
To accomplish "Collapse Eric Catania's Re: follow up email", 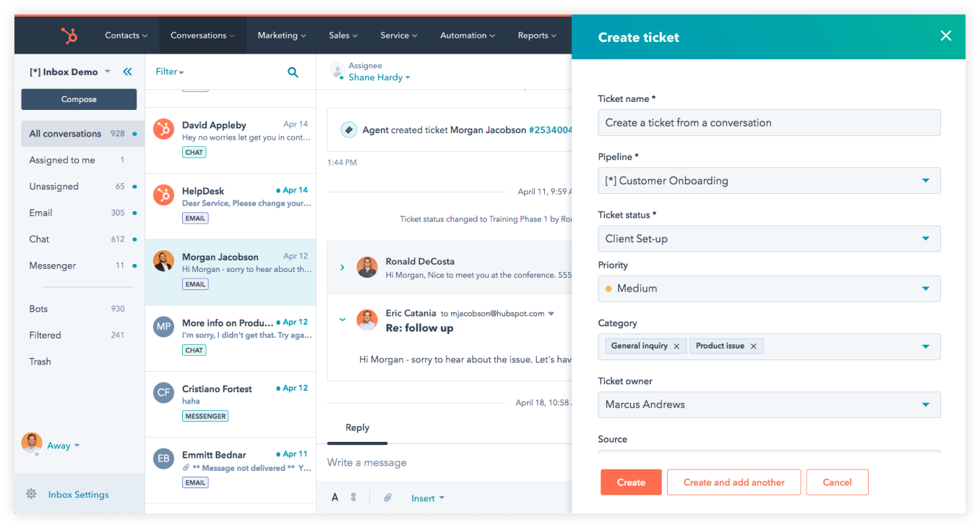I will pos(342,319).
